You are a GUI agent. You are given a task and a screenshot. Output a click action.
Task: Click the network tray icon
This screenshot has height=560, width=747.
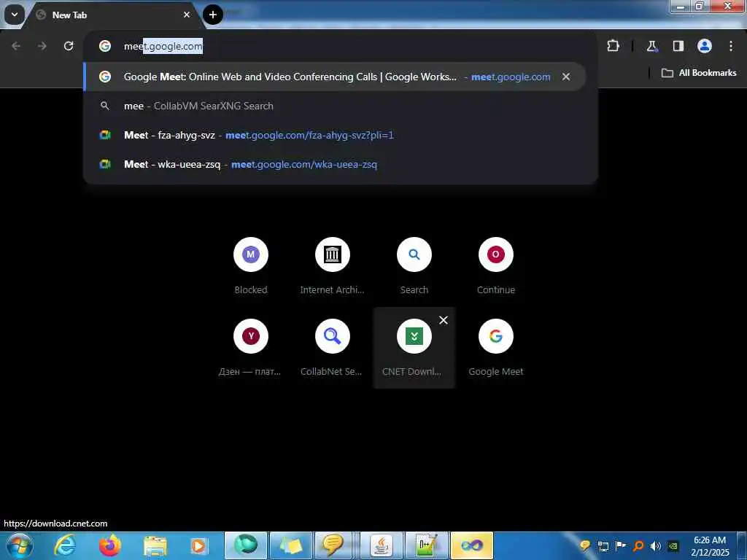pos(603,546)
